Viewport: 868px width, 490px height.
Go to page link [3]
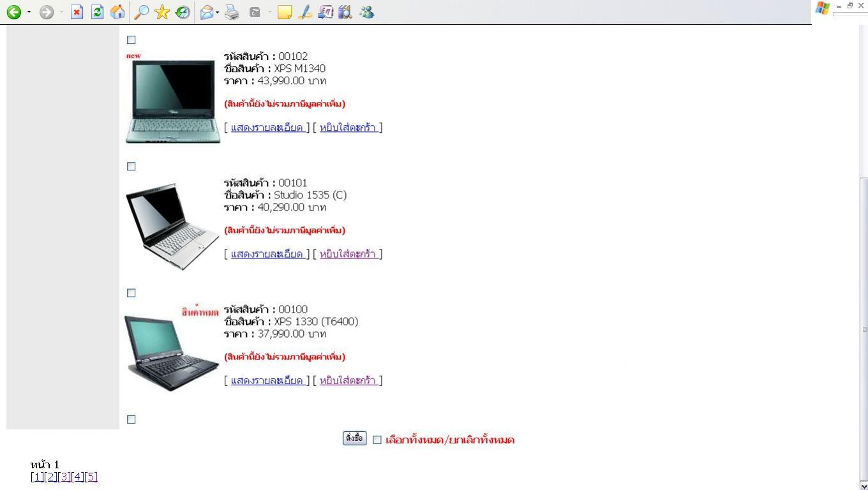(64, 477)
